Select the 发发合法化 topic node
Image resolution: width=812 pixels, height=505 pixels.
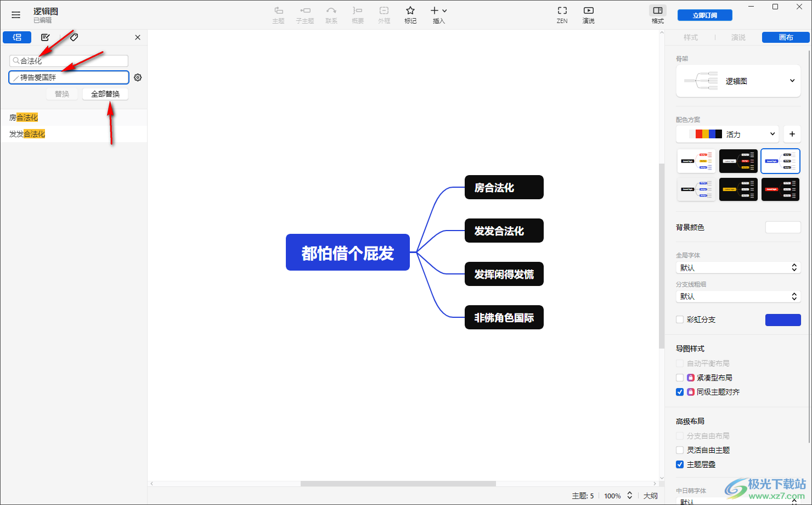(504, 231)
